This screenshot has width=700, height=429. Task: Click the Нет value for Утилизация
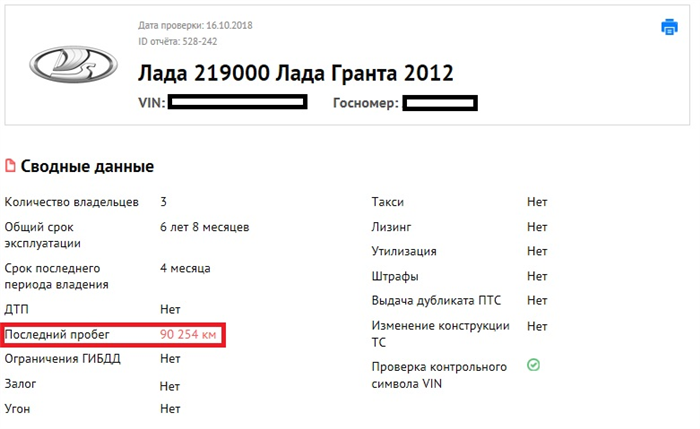tap(537, 251)
